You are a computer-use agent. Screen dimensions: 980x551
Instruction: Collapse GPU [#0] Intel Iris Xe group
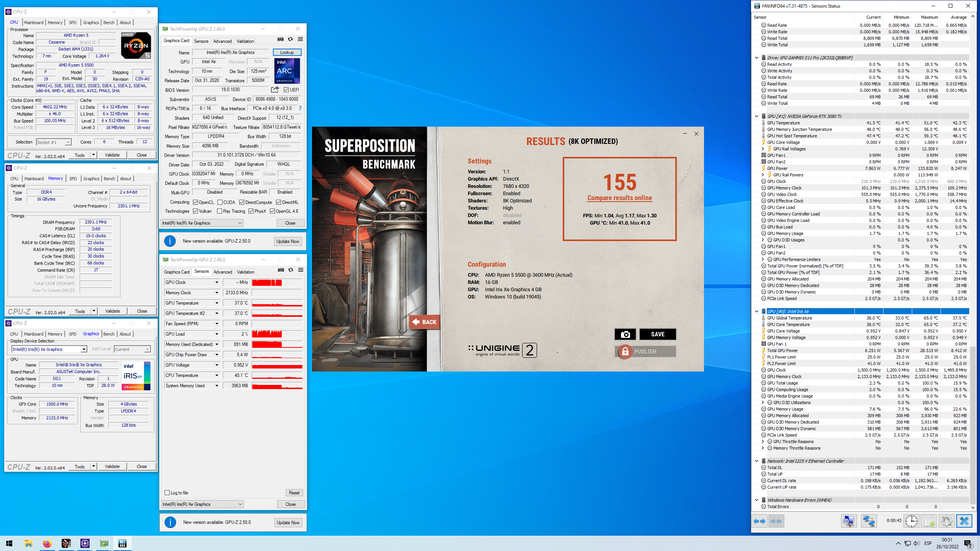coord(757,311)
